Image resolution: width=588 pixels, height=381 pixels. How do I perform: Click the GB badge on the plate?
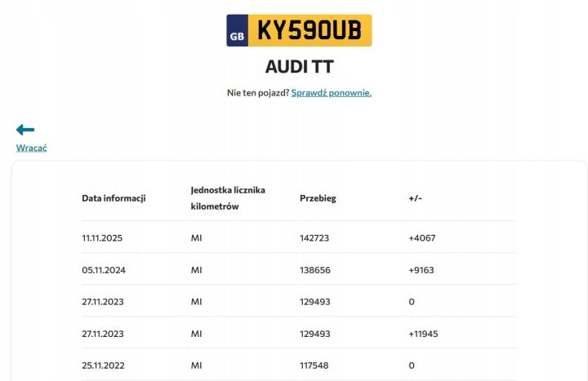[x=237, y=31]
